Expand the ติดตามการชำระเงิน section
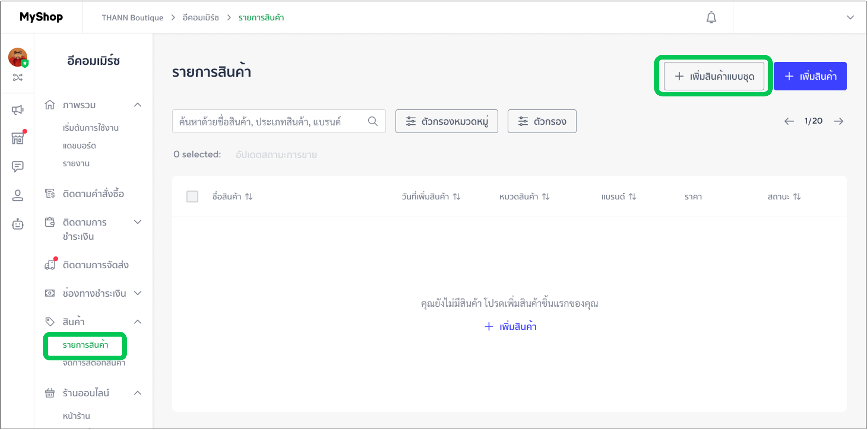This screenshot has width=868, height=430. [138, 222]
